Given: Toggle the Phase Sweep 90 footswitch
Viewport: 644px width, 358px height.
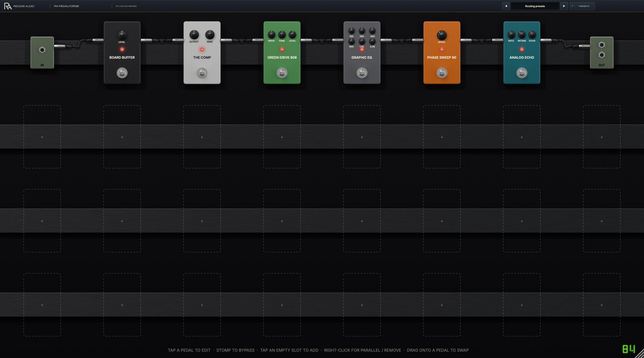Looking at the screenshot, I should [442, 73].
